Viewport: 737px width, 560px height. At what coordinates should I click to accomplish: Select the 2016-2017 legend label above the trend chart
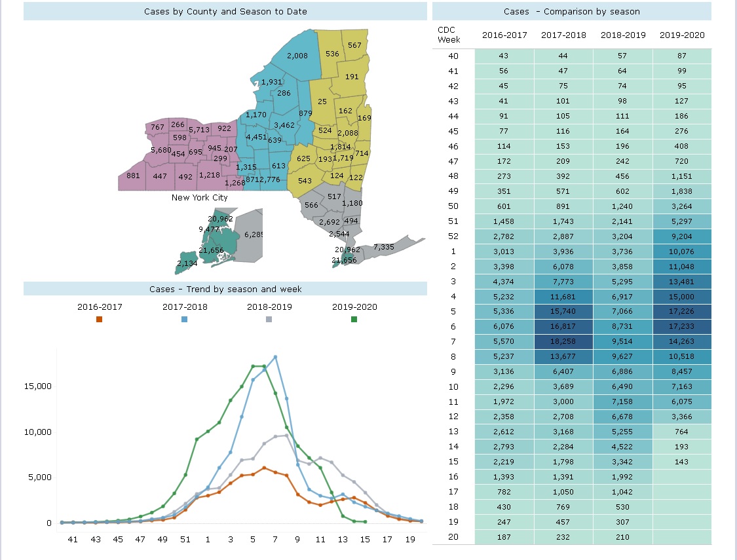(x=100, y=307)
